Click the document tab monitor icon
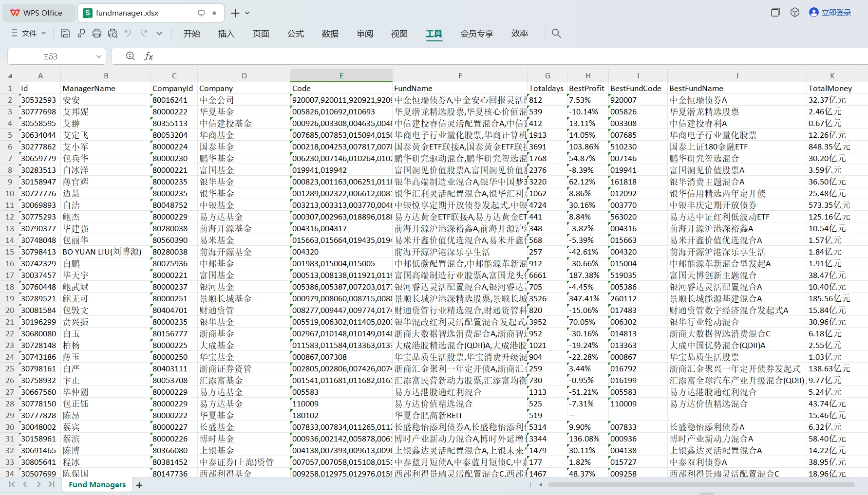Image resolution: width=868 pixels, height=495 pixels. coord(201,13)
